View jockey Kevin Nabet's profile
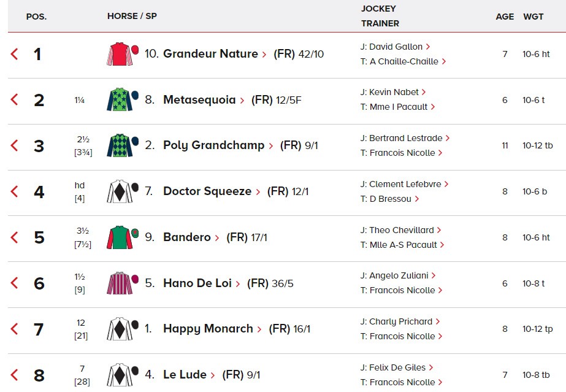566x392 pixels. coord(394,92)
